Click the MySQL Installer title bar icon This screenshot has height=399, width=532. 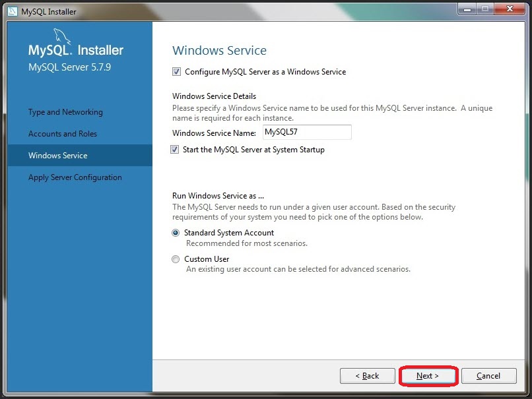13,11
